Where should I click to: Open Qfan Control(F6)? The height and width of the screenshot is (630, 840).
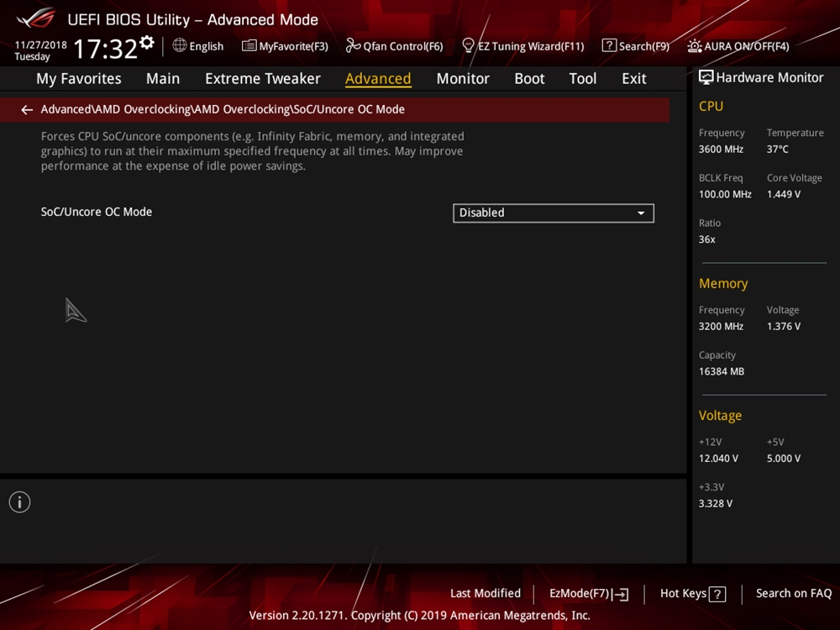tap(394, 46)
